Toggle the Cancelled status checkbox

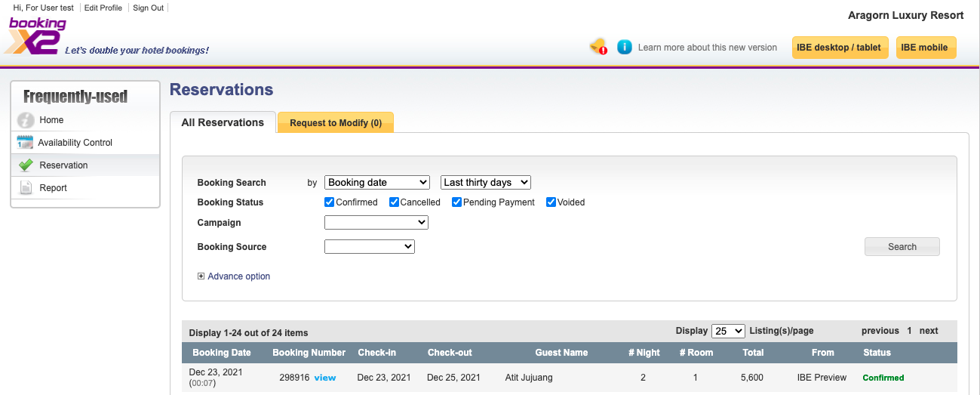394,202
